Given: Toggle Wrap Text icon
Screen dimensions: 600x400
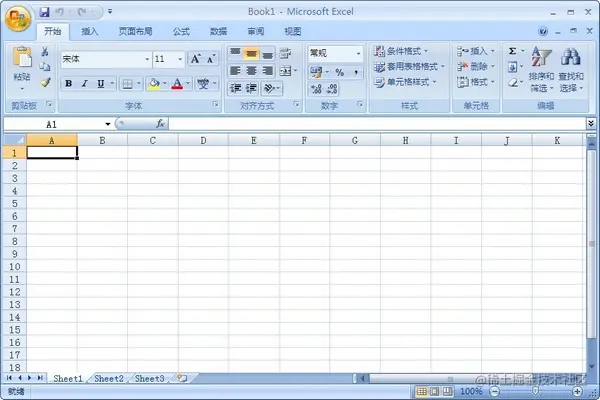Looking at the screenshot, I should [x=285, y=53].
